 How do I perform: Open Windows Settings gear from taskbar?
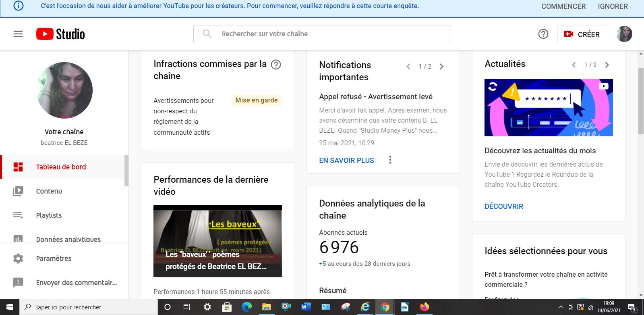click(207, 307)
